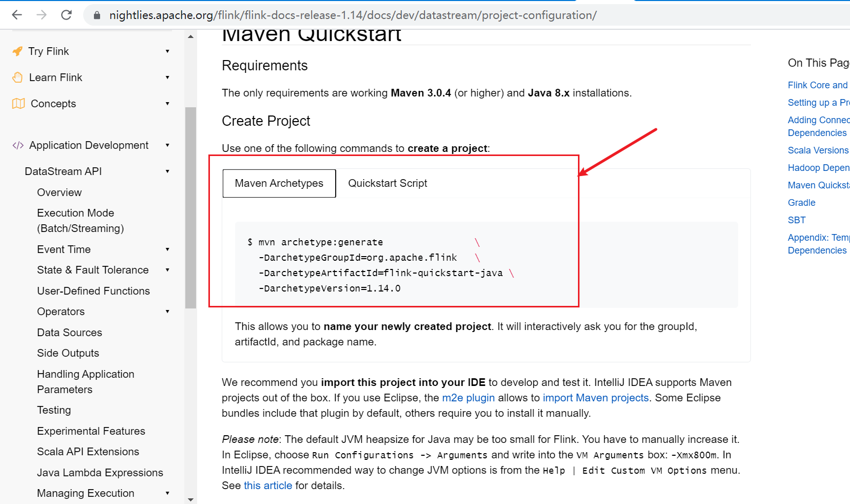The image size is (850, 504).
Task: Click the sidebar scrollbar thumb
Action: [191, 208]
